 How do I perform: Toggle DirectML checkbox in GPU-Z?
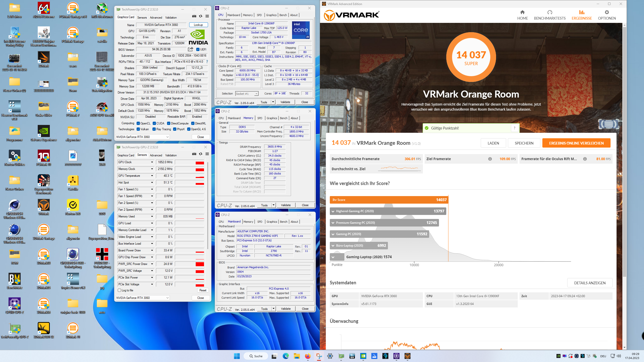tap(193, 123)
